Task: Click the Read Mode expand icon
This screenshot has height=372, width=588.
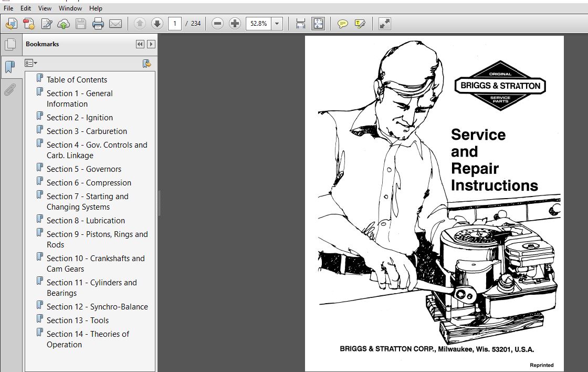Action: pyautogui.click(x=384, y=24)
